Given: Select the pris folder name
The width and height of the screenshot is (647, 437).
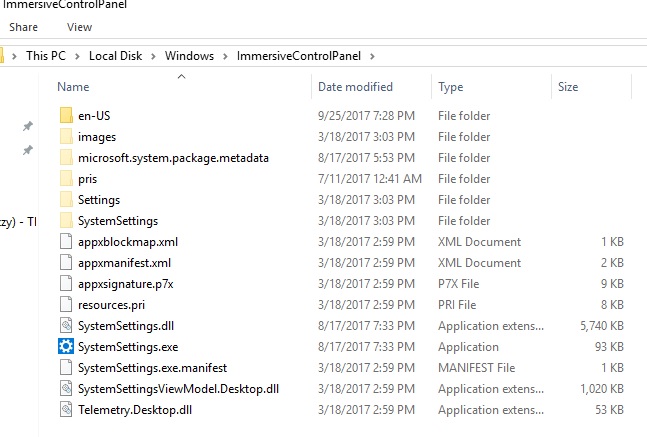Looking at the screenshot, I should pyautogui.click(x=87, y=179).
